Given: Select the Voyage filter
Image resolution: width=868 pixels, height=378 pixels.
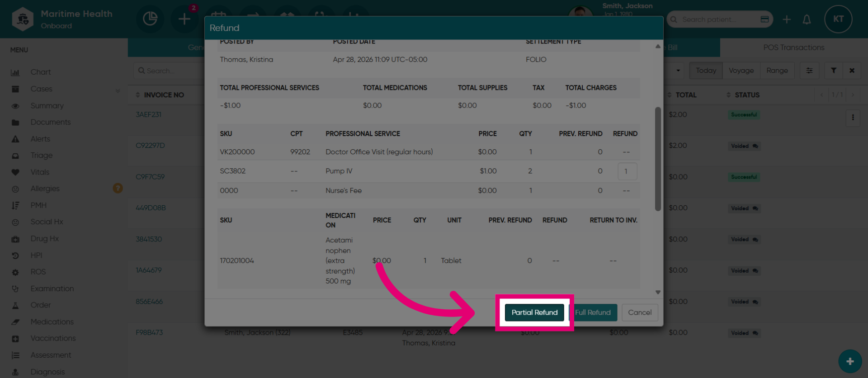Looking at the screenshot, I should (741, 71).
